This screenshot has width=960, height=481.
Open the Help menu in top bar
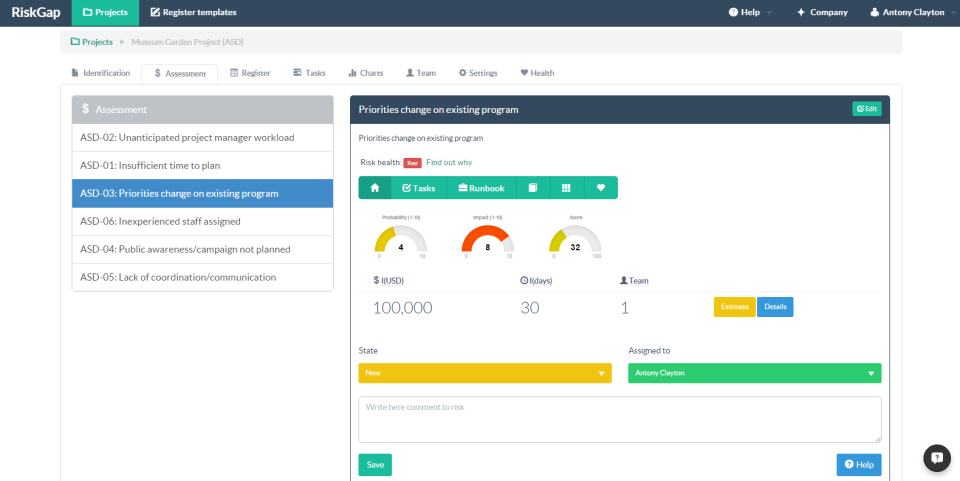[x=750, y=13]
